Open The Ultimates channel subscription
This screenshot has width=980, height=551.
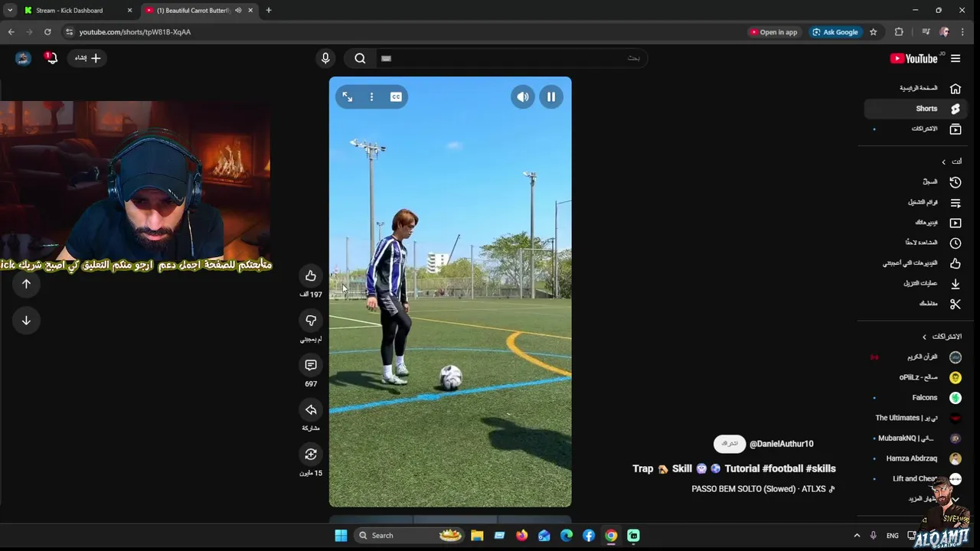tap(916, 418)
